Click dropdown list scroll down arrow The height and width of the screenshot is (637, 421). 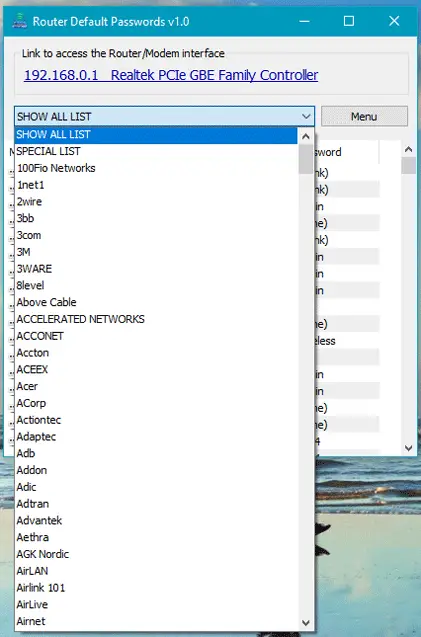click(306, 623)
